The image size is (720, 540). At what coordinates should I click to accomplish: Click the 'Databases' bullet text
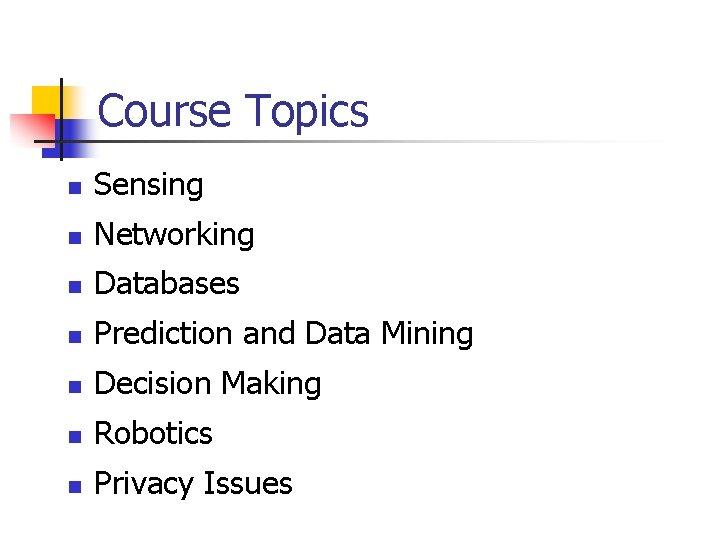tap(166, 284)
